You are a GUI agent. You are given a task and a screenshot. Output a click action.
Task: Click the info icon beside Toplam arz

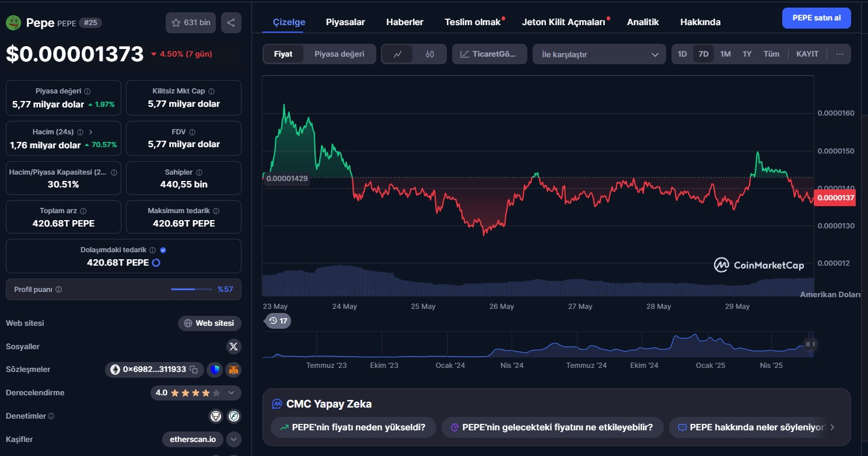pyautogui.click(x=83, y=211)
